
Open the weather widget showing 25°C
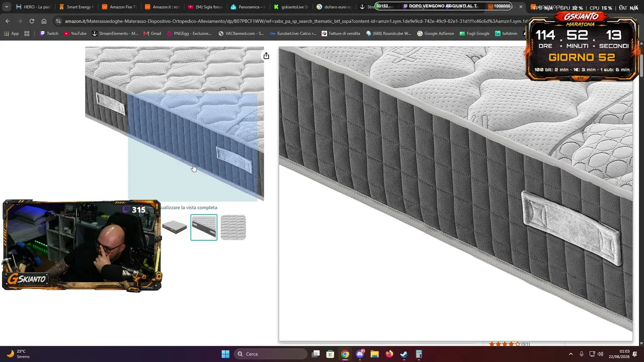coord(18,354)
